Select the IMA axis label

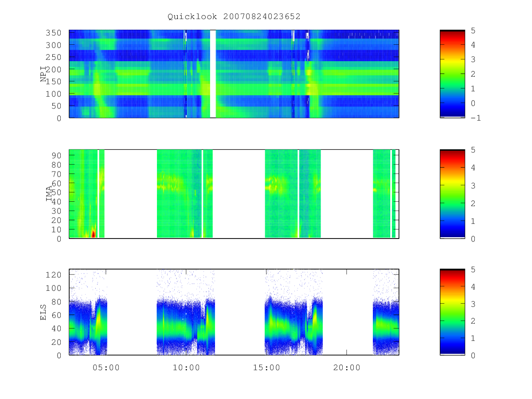tap(49, 194)
